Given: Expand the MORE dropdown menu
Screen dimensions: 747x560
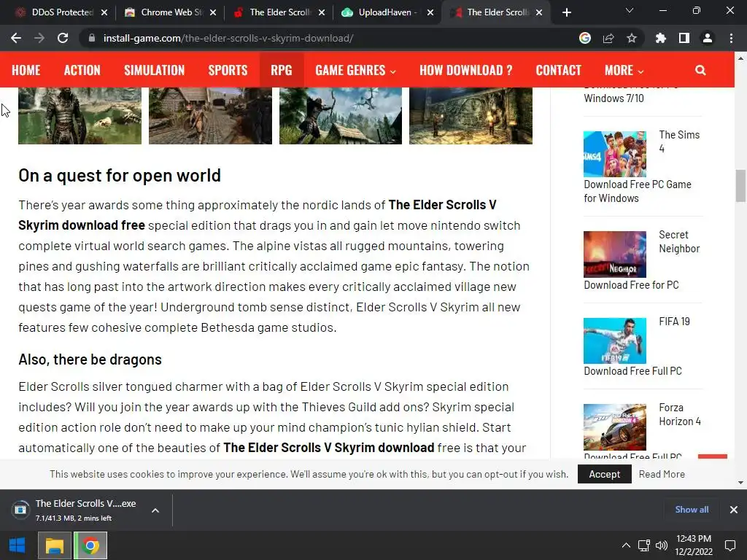Looking at the screenshot, I should pyautogui.click(x=624, y=71).
